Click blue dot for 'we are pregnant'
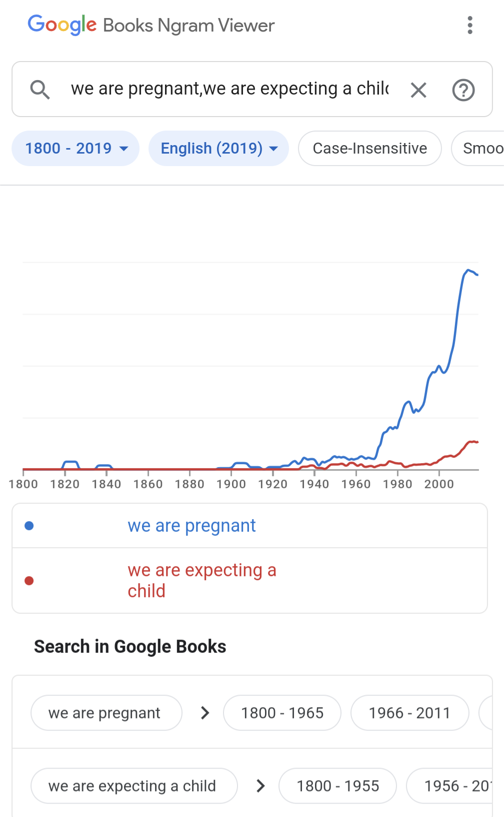Viewport: 504px width, 817px height. click(x=29, y=526)
